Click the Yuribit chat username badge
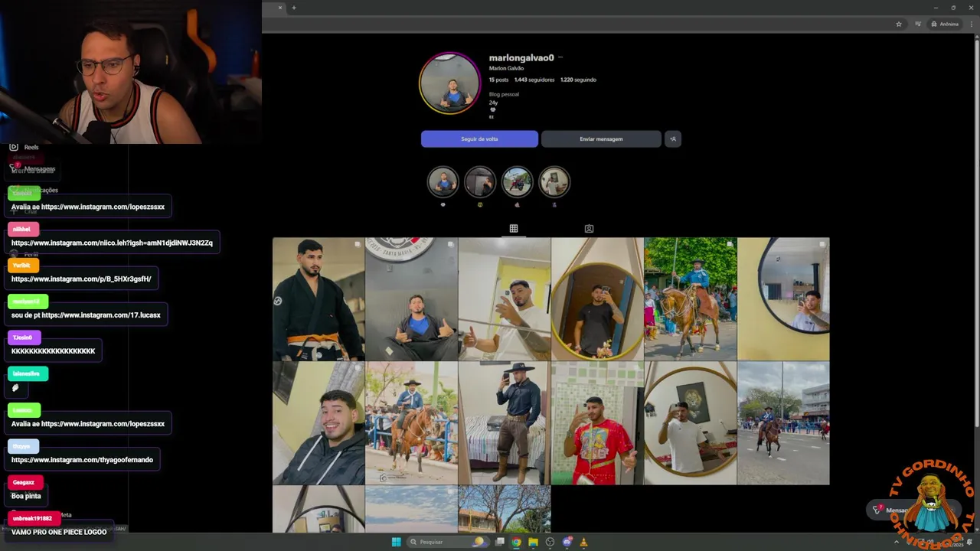The image size is (980, 551). pyautogui.click(x=22, y=266)
